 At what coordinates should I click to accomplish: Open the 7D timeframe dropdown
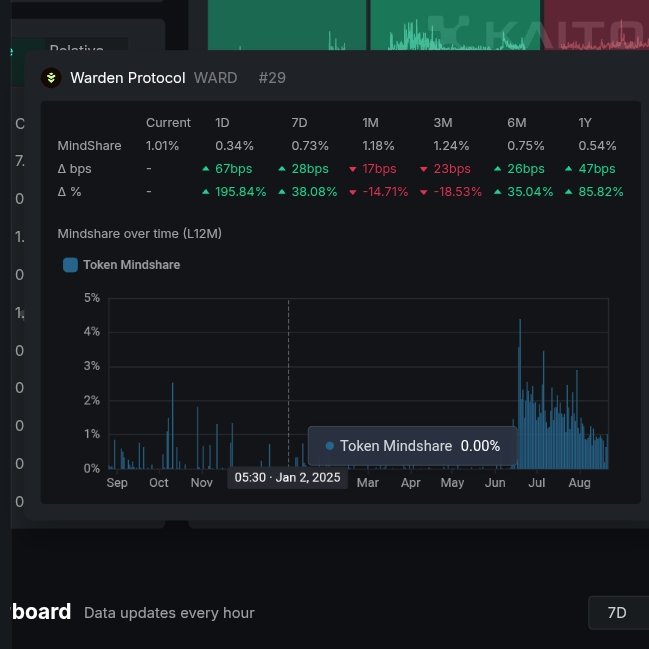click(618, 613)
